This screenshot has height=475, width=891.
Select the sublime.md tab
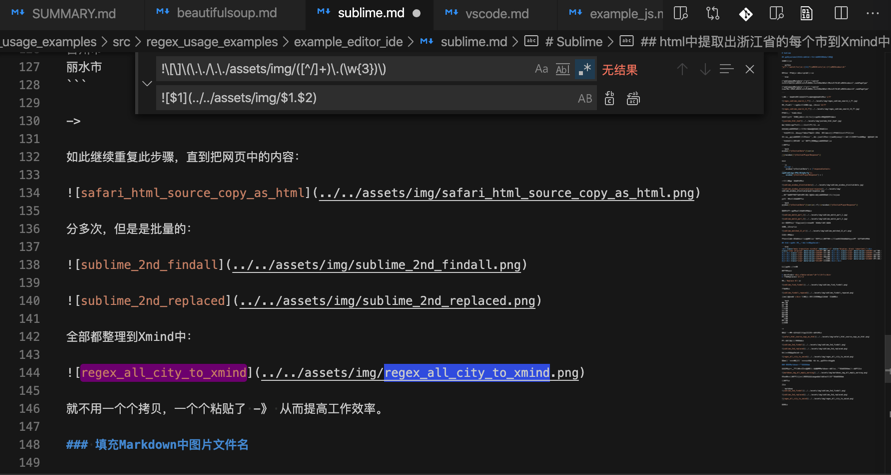point(369,14)
